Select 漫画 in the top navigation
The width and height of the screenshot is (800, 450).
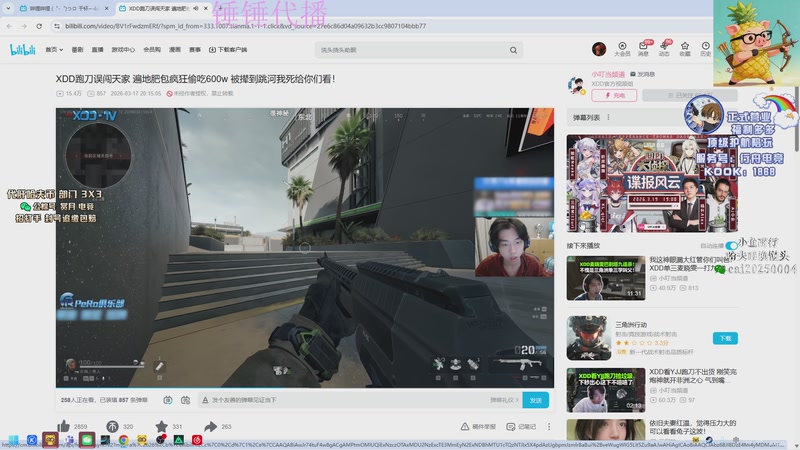click(x=175, y=49)
